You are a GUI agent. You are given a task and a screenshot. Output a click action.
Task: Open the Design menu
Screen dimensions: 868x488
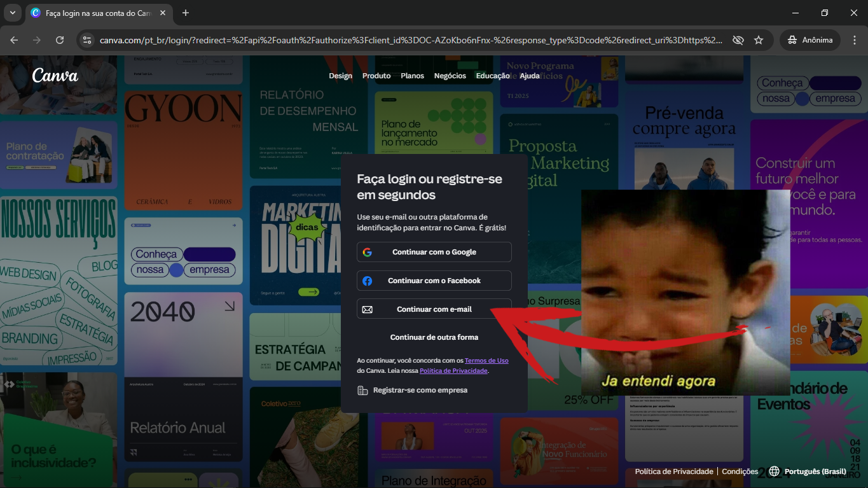tap(340, 76)
